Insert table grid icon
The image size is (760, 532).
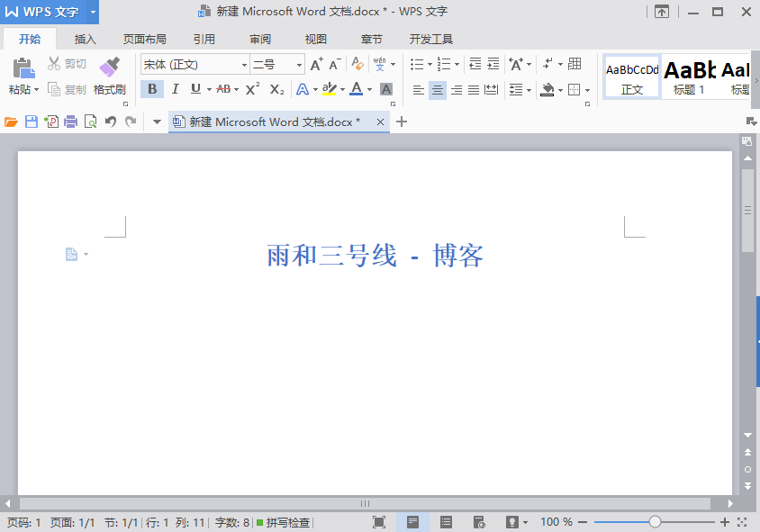[575, 64]
